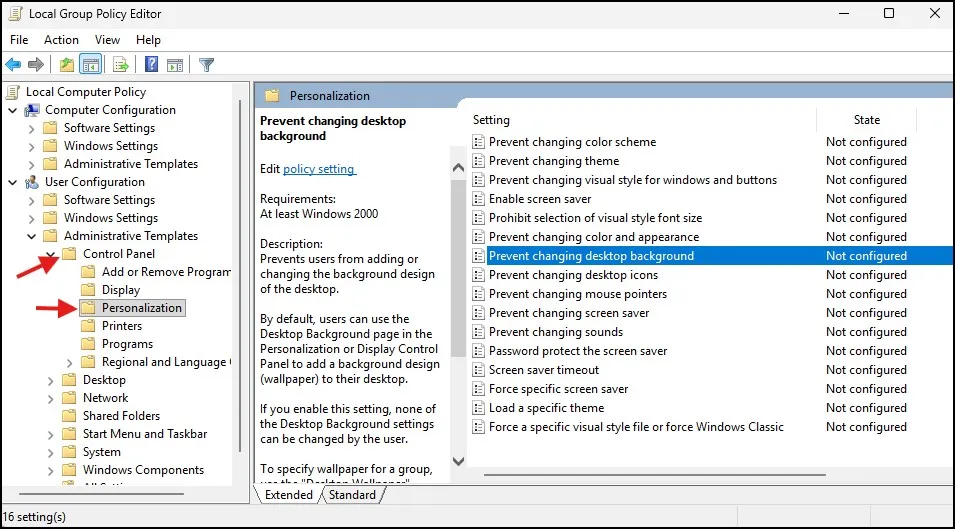Collapse the Computer Configuration node
The height and width of the screenshot is (529, 955).
[x=12, y=110]
